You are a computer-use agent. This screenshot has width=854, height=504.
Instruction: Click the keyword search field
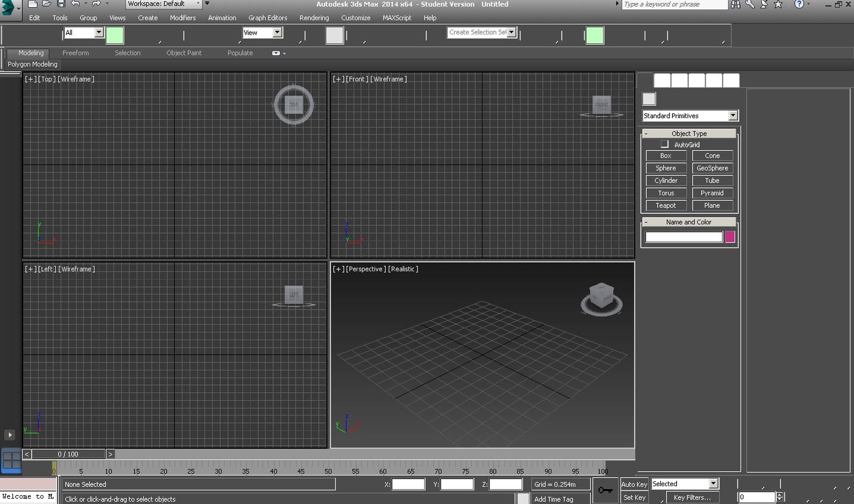click(674, 4)
